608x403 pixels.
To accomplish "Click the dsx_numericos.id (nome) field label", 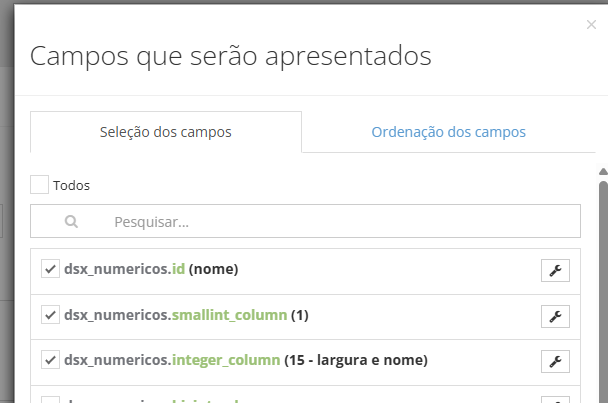I will coord(150,270).
